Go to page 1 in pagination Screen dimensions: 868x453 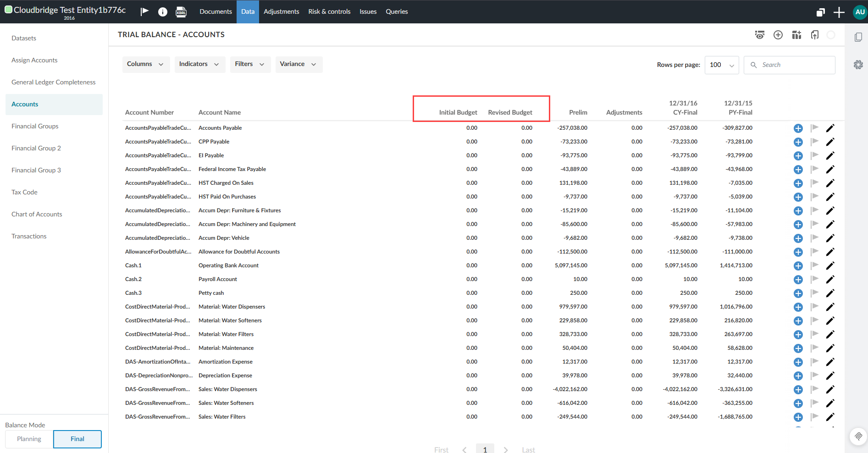[485, 449]
